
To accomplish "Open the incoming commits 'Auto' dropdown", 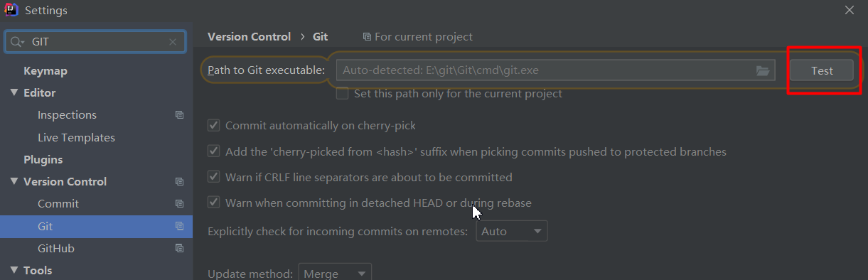I will point(511,231).
